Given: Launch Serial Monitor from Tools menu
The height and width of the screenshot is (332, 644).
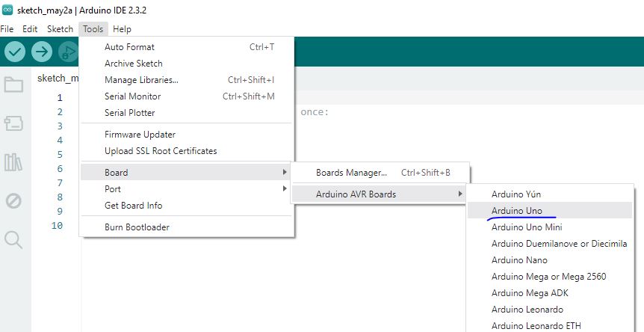Looking at the screenshot, I should tap(187, 96).
